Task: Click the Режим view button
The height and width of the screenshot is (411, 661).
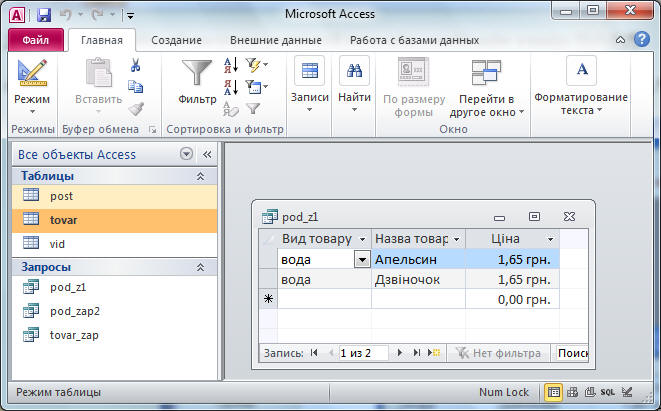Action: (32, 87)
